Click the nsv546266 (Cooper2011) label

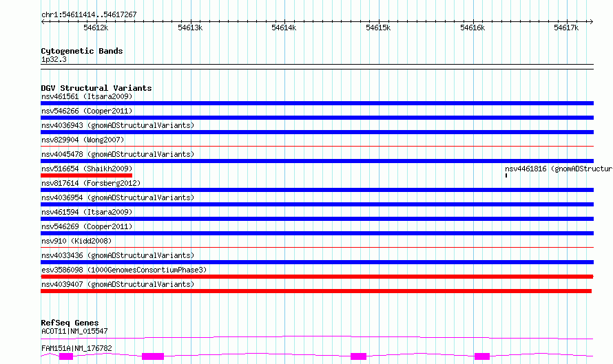(x=87, y=111)
